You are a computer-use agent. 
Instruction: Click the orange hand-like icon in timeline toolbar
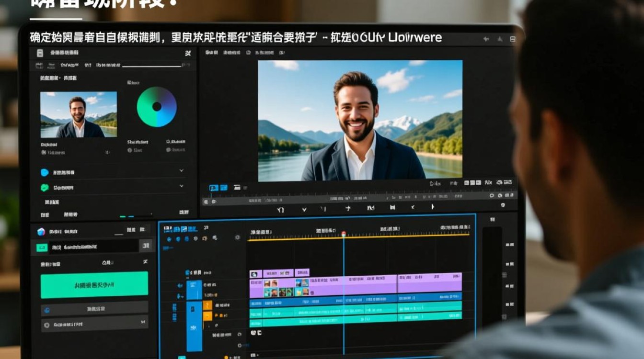[205, 238]
